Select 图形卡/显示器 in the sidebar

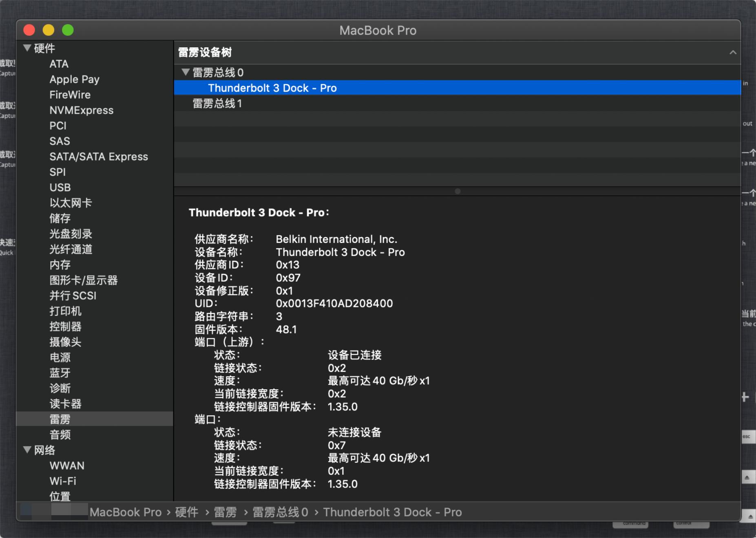83,280
